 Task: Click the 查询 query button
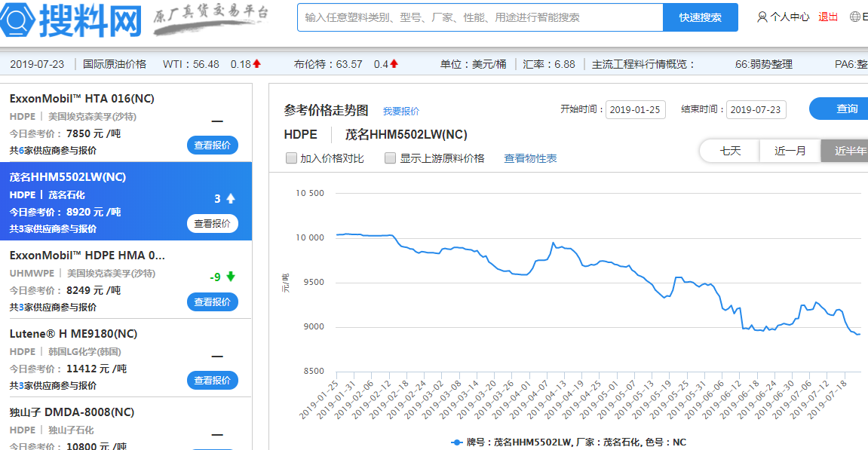843,109
